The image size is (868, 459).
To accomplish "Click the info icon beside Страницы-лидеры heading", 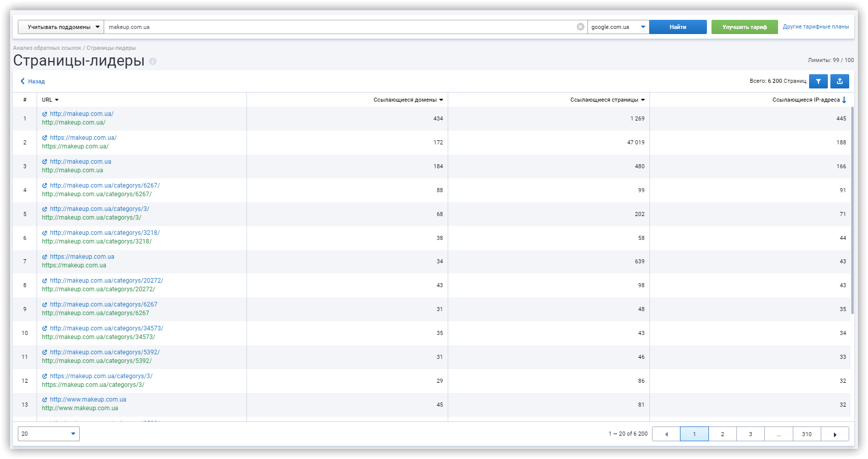I will (x=152, y=62).
